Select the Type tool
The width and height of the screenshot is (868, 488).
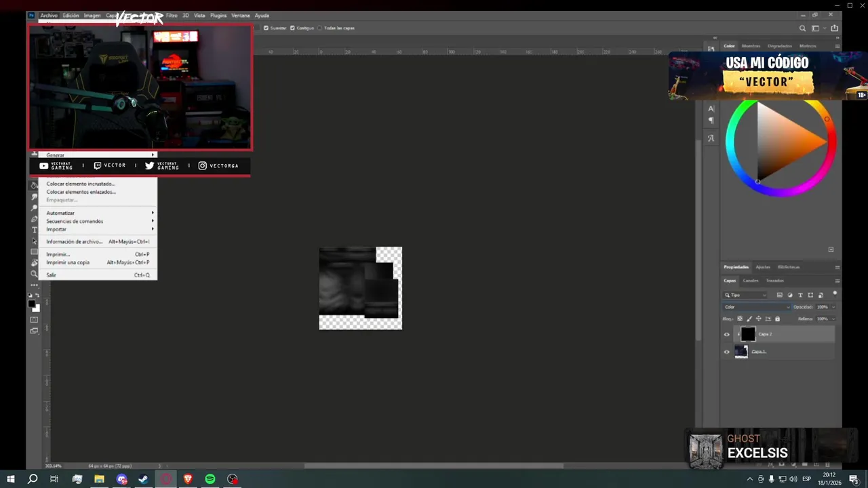point(34,230)
